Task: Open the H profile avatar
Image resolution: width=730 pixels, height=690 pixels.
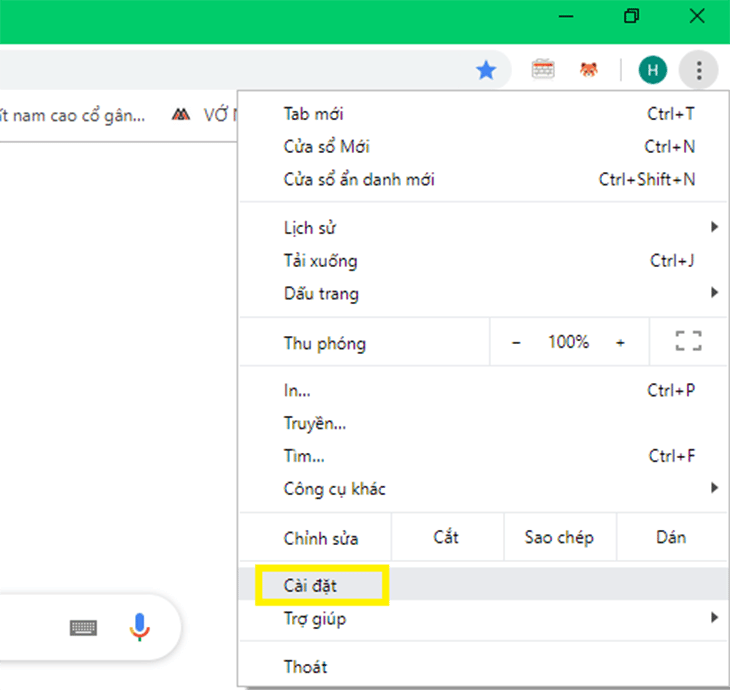Action: click(x=652, y=70)
